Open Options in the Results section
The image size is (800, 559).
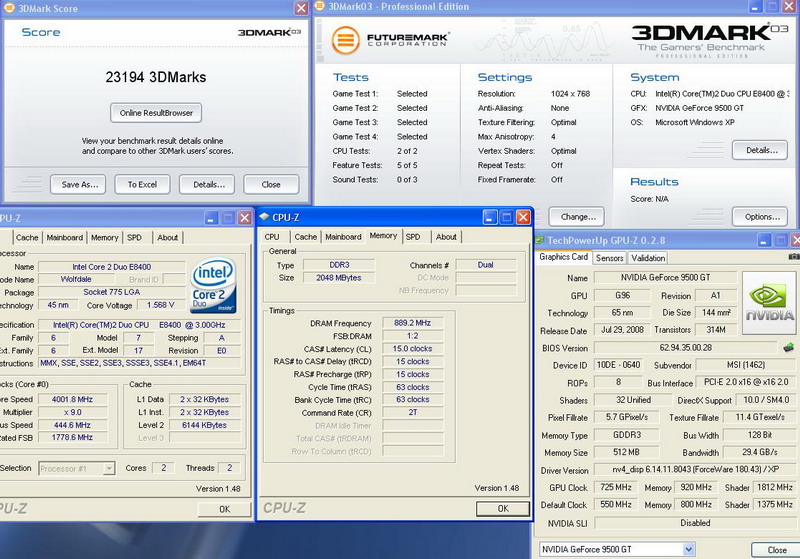760,217
